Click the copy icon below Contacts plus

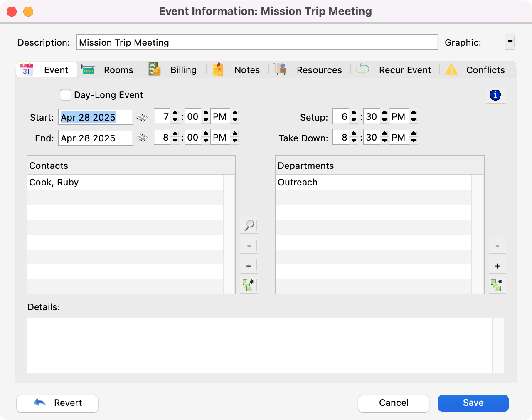[x=249, y=285]
